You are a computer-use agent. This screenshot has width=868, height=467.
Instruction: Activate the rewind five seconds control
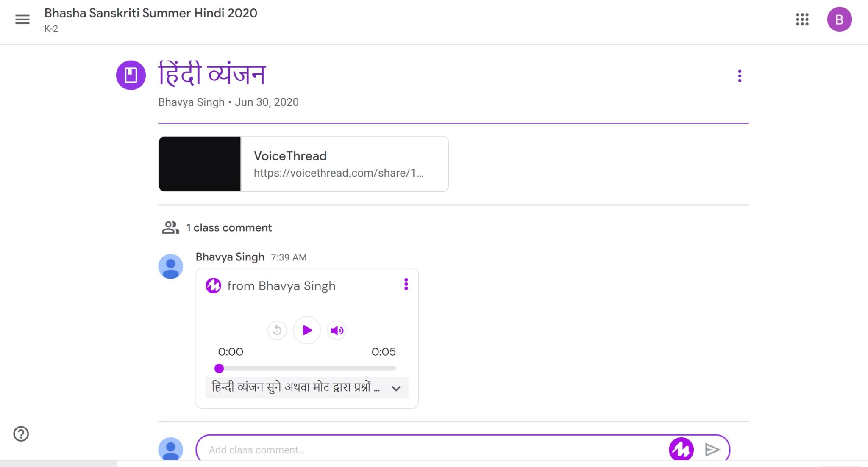[x=277, y=330]
